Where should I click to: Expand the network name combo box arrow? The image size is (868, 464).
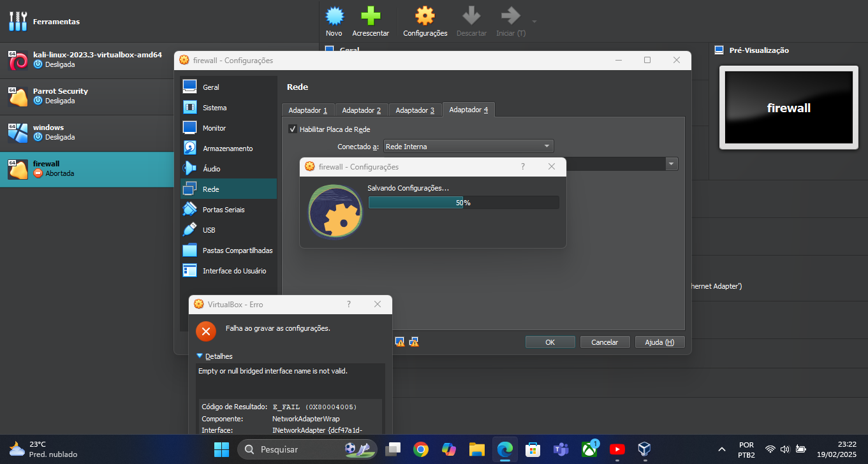pyautogui.click(x=671, y=164)
